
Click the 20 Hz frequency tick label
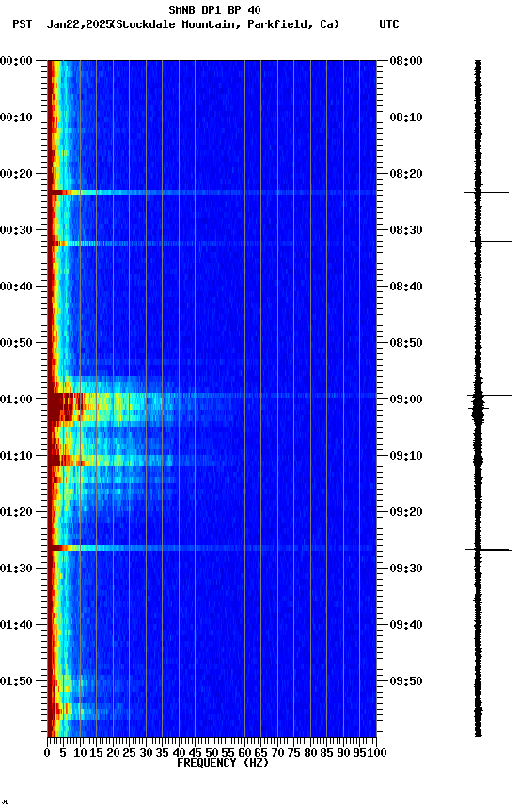113,754
